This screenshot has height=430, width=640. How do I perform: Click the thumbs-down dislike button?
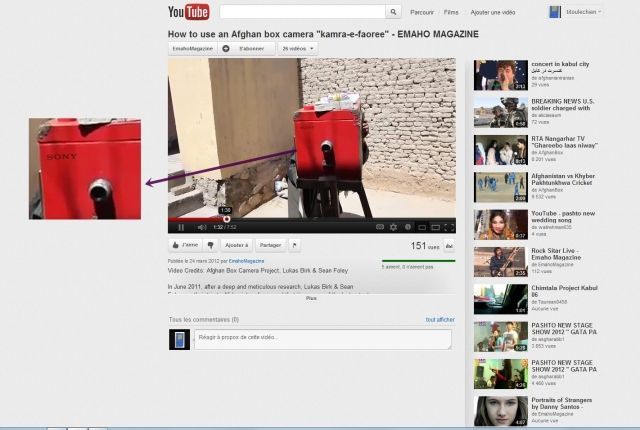tap(211, 245)
